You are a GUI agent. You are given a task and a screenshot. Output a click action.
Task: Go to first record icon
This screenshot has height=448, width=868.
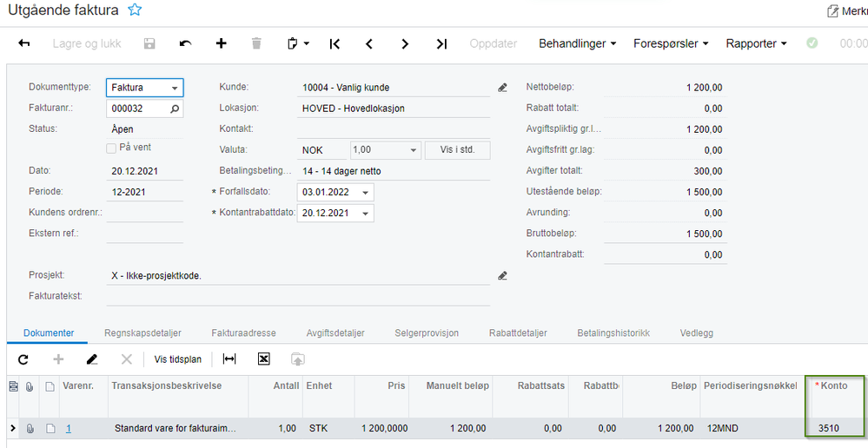pos(335,43)
